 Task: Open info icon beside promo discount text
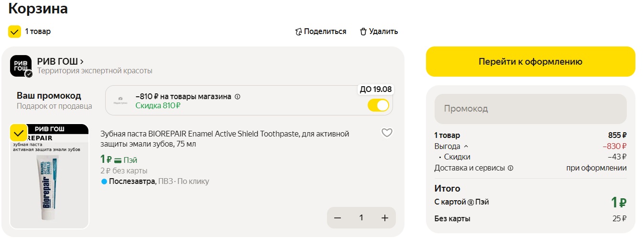click(238, 97)
